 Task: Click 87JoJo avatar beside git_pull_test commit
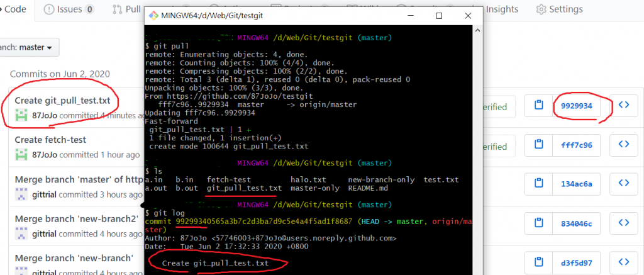21,116
